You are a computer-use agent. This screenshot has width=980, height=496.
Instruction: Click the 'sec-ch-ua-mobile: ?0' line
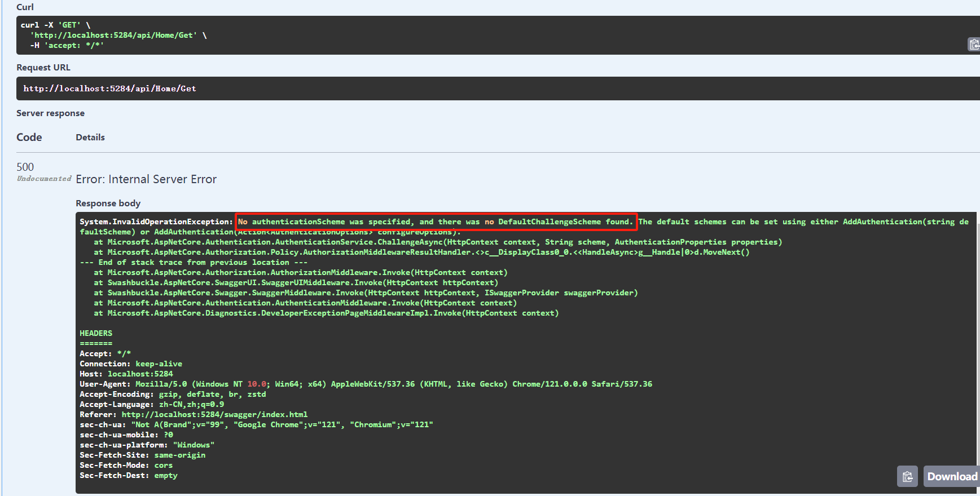126,435
